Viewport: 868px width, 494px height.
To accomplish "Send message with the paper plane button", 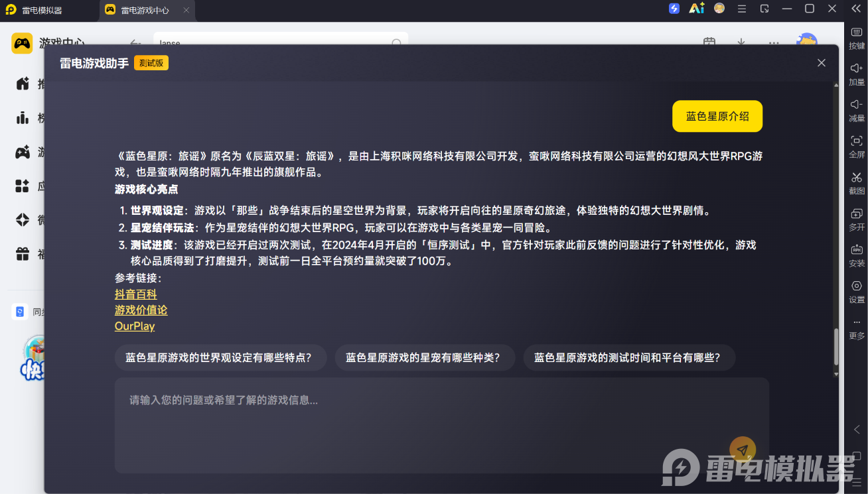I will [743, 450].
